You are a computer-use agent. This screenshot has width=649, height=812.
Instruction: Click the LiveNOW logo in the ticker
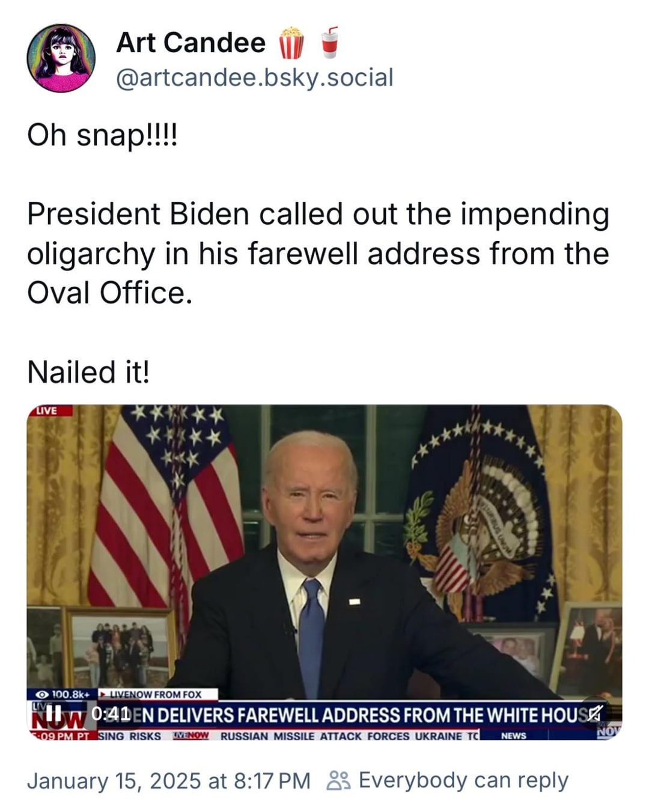pos(190,736)
